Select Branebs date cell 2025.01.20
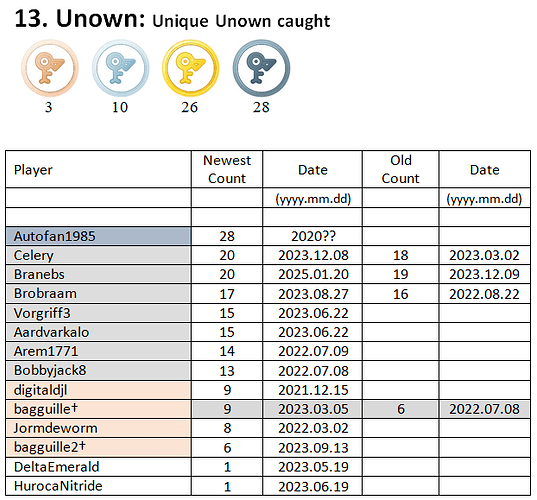The height and width of the screenshot is (500, 537). [x=313, y=274]
